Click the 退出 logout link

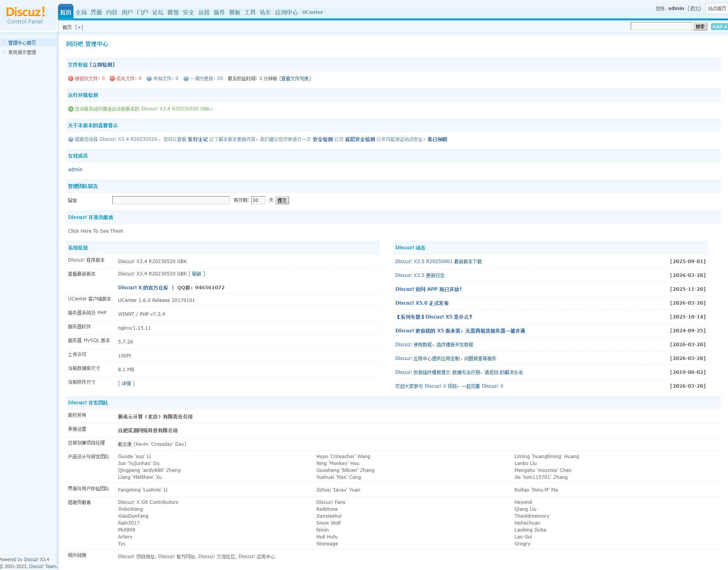click(694, 8)
